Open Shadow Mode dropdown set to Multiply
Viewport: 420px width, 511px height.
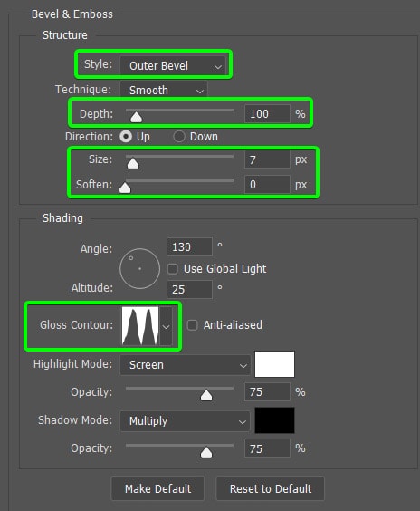[185, 421]
